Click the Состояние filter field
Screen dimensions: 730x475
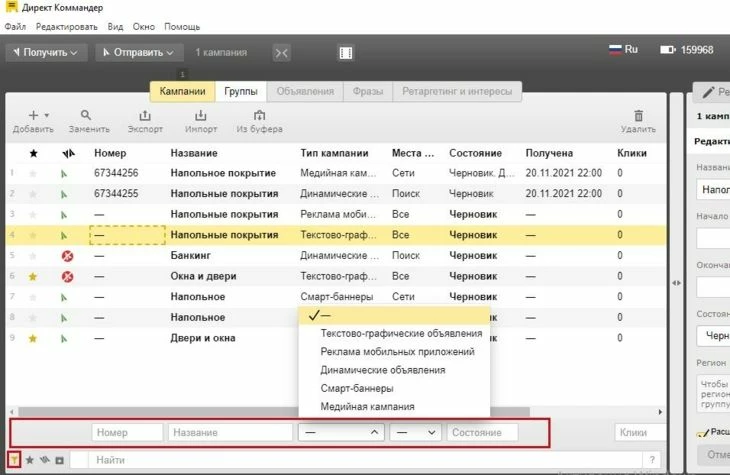click(482, 433)
